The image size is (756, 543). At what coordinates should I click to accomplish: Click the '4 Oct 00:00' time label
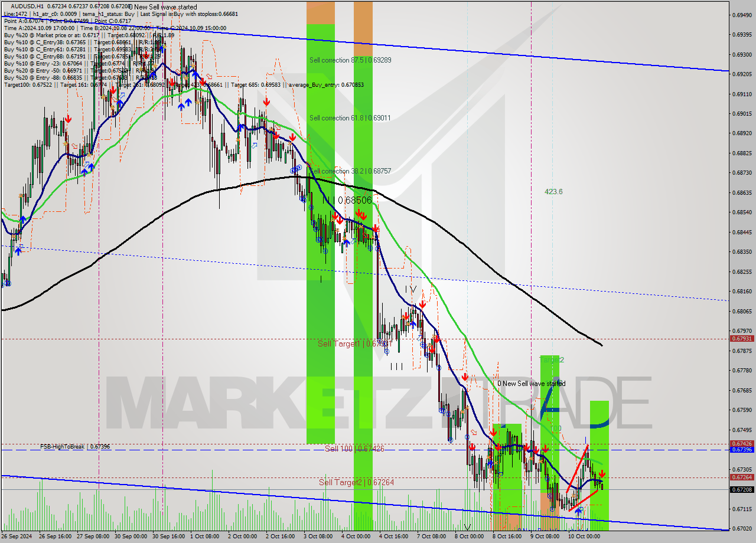point(356,537)
